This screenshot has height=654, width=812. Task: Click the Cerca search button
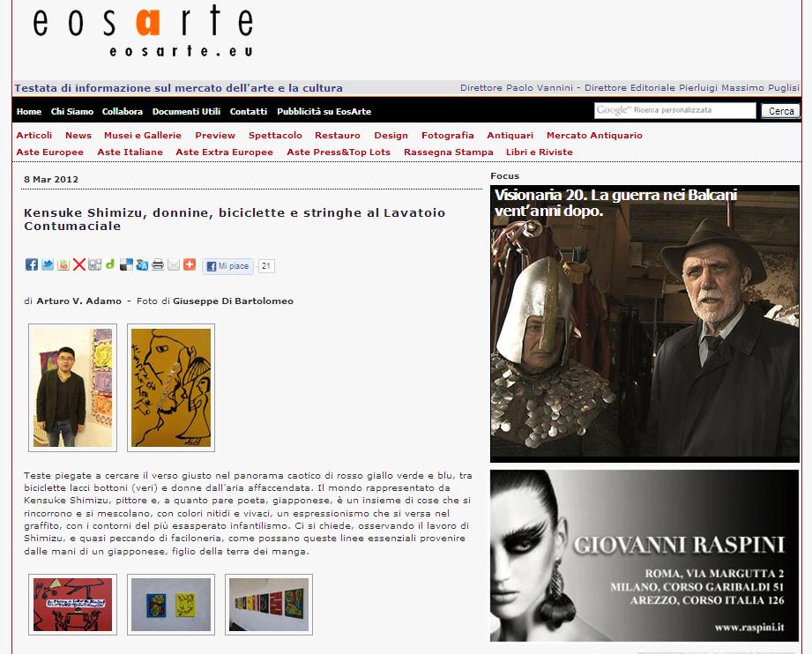click(780, 111)
